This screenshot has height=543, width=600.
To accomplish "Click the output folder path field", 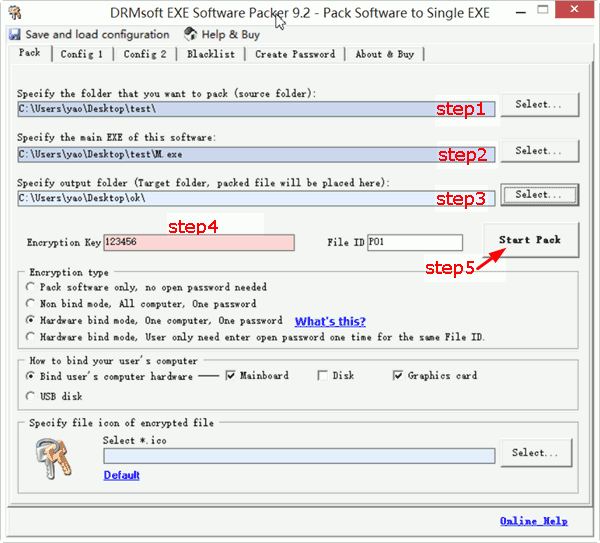I will click(256, 198).
